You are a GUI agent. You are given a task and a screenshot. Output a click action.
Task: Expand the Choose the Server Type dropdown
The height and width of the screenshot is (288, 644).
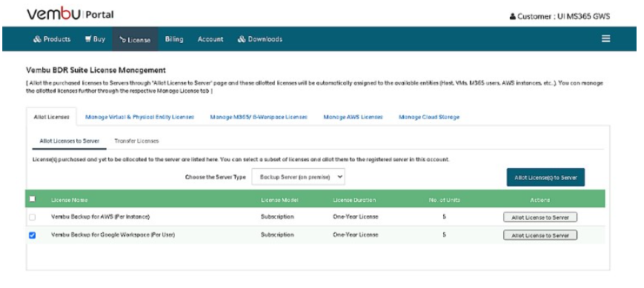click(298, 177)
